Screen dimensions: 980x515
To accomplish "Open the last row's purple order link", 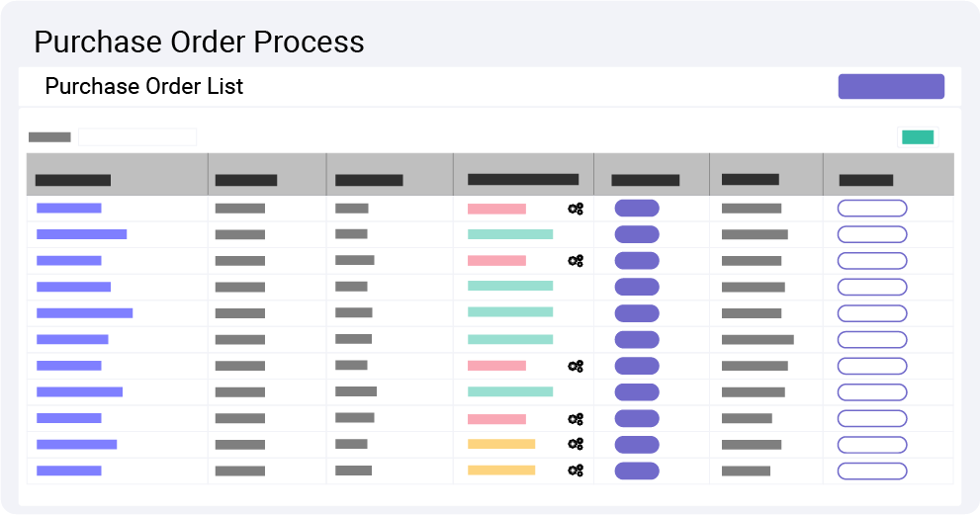I will pyautogui.click(x=68, y=471).
